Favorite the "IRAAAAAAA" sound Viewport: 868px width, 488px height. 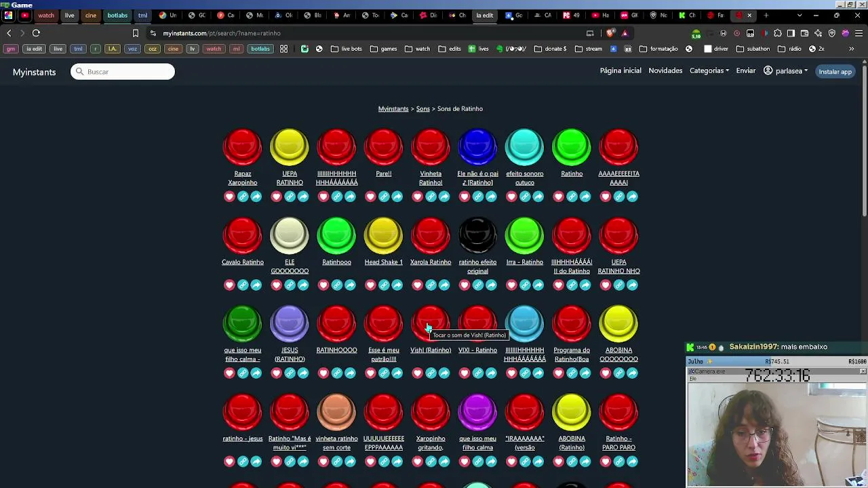511,462
